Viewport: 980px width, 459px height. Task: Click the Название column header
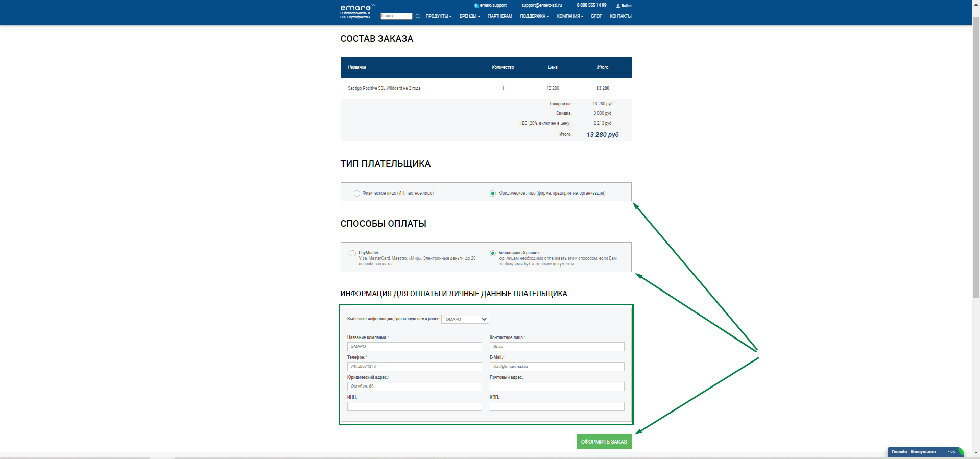tap(357, 67)
